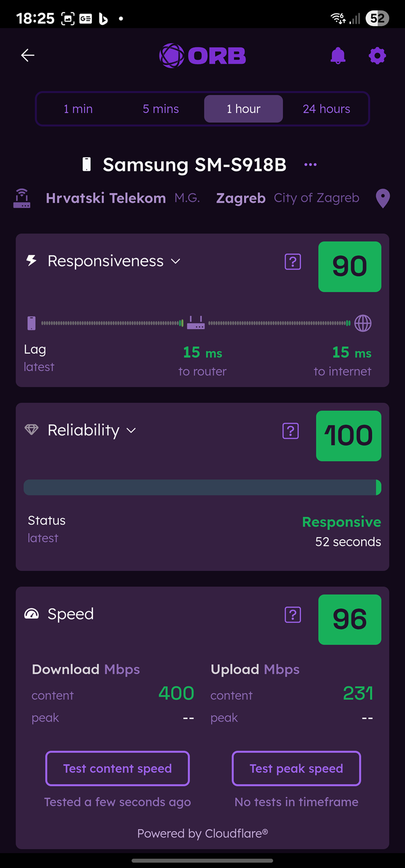The height and width of the screenshot is (868, 405).
Task: Expand the Responsiveness dropdown chevron
Action: pos(175,261)
